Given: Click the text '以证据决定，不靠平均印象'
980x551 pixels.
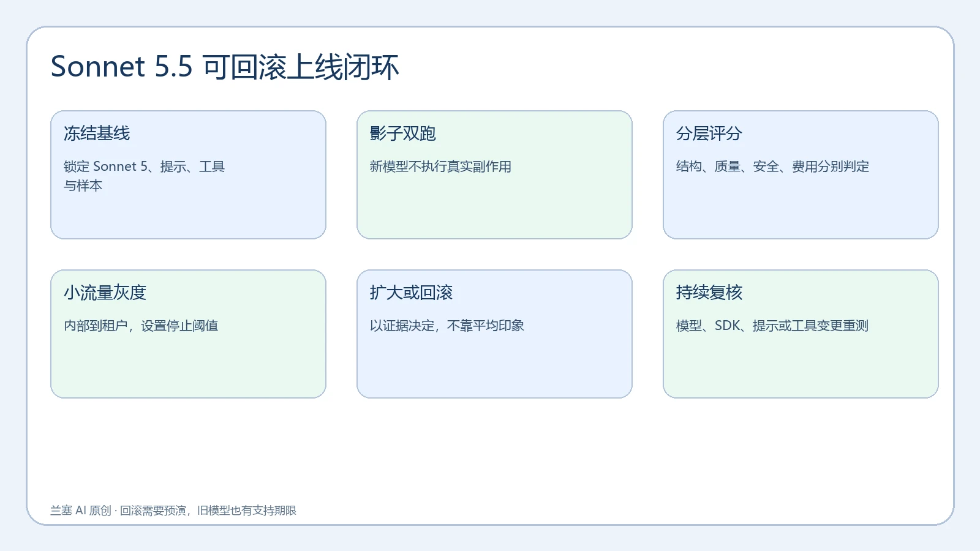Looking at the screenshot, I should point(447,326).
